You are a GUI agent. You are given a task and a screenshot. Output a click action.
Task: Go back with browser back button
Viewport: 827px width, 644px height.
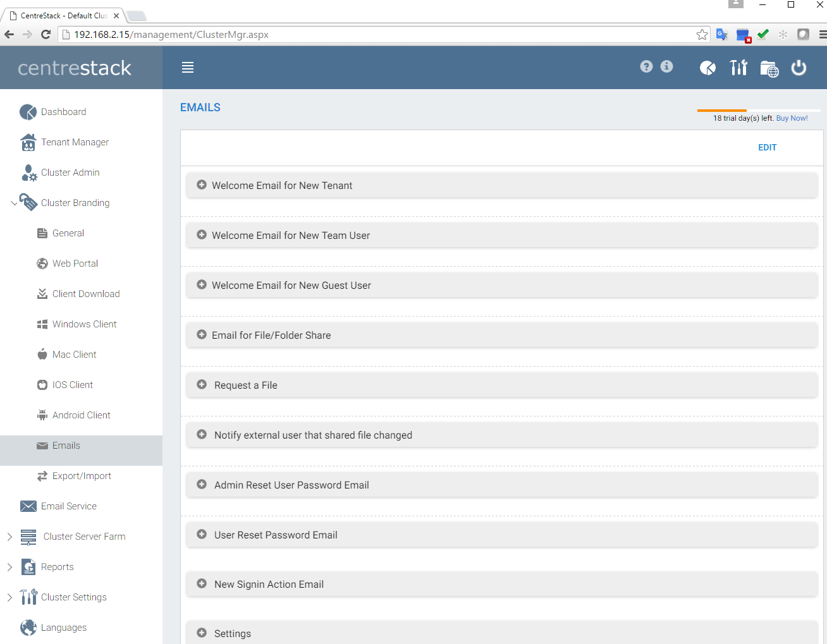[x=9, y=35]
